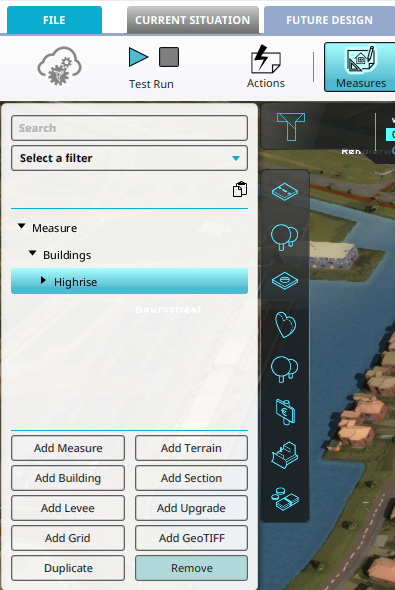Click the lower trees sidebar icon
This screenshot has width=395, height=590.
click(284, 369)
